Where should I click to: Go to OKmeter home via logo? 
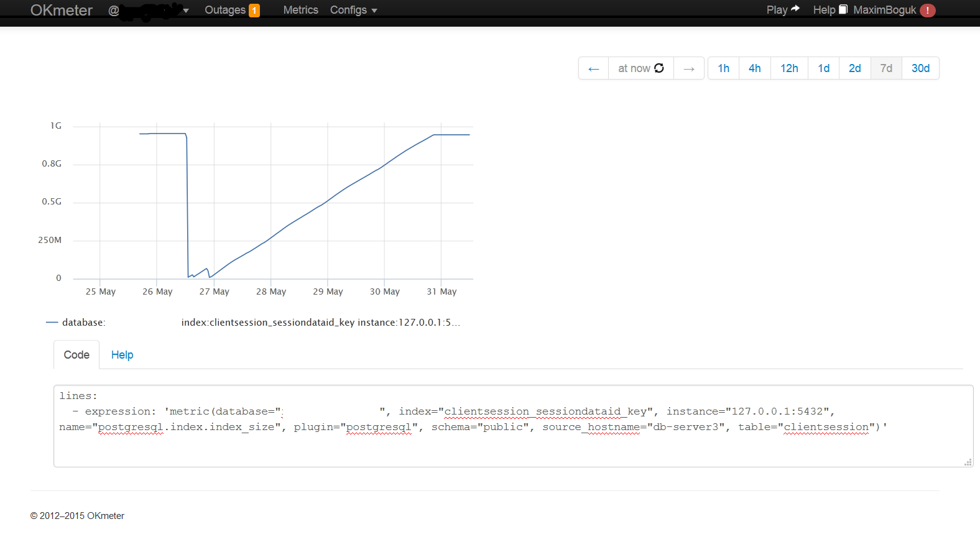61,11
